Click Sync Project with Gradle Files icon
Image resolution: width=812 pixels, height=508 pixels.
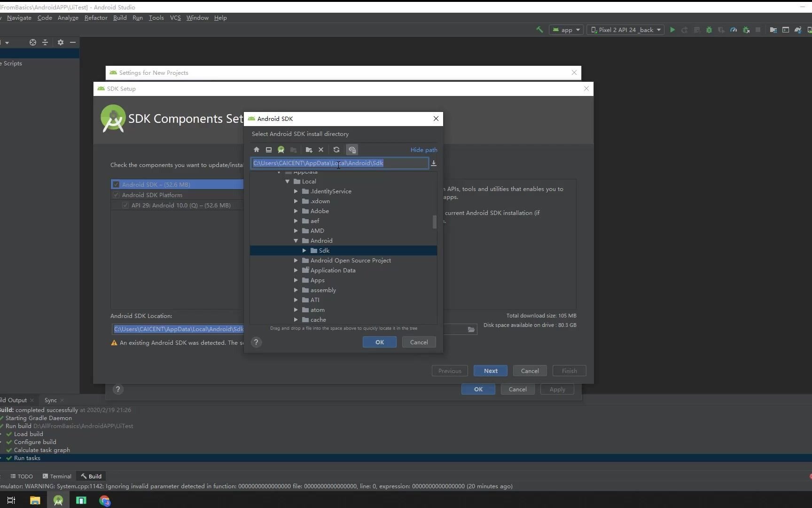point(798,30)
